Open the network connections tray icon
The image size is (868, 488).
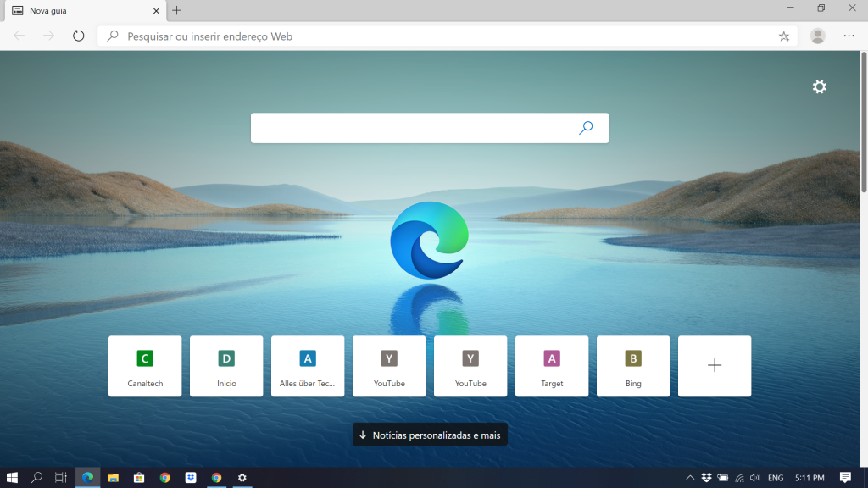point(739,478)
